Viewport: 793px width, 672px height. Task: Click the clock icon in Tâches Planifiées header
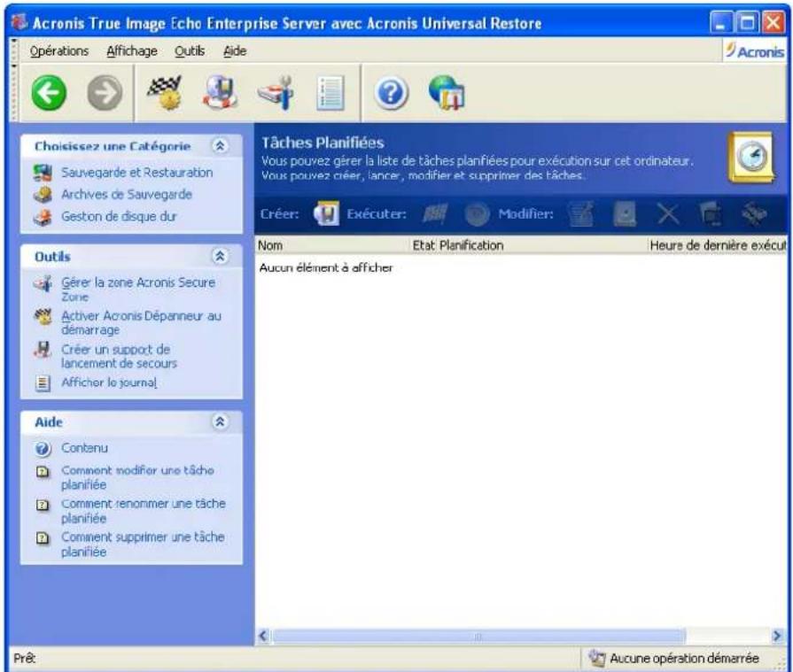tap(751, 157)
